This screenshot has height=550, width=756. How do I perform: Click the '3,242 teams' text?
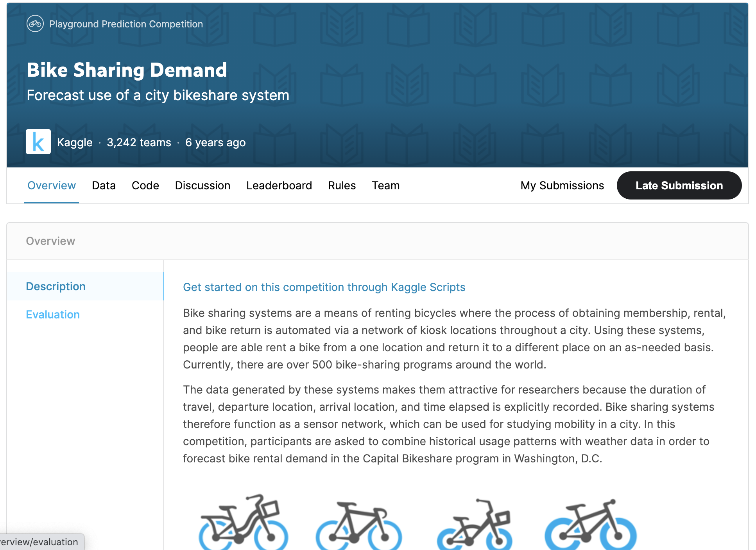click(139, 142)
